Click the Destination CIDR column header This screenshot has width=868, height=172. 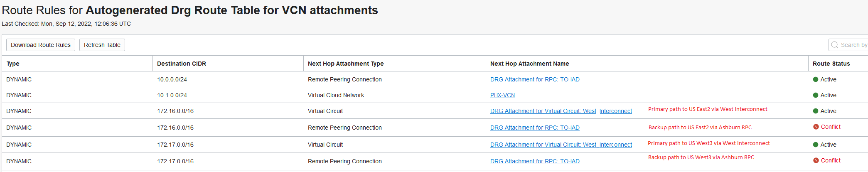(182, 64)
